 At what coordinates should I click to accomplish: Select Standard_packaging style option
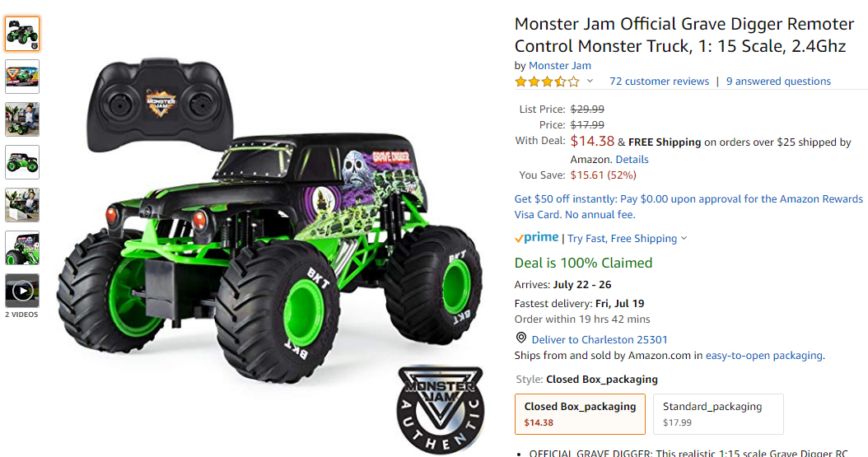(719, 414)
